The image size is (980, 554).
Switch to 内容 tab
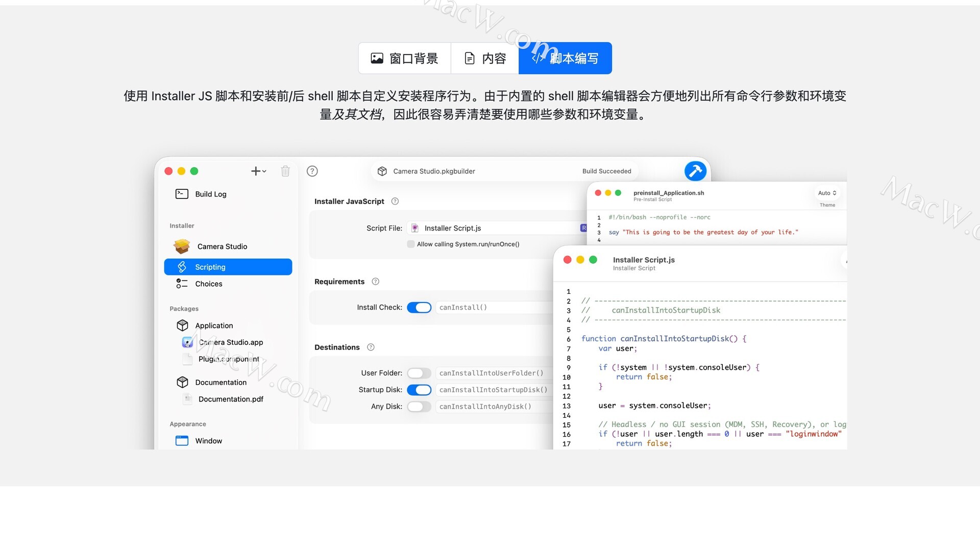[485, 59]
